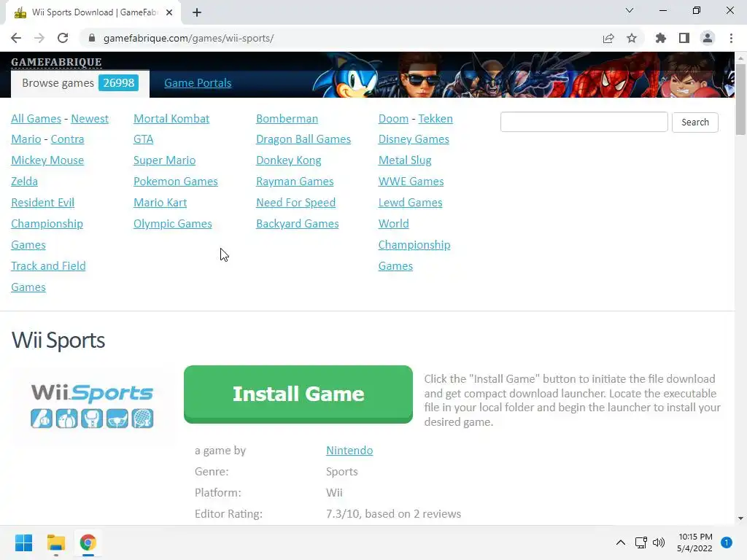Reload the current page
747x560 pixels.
point(63,38)
